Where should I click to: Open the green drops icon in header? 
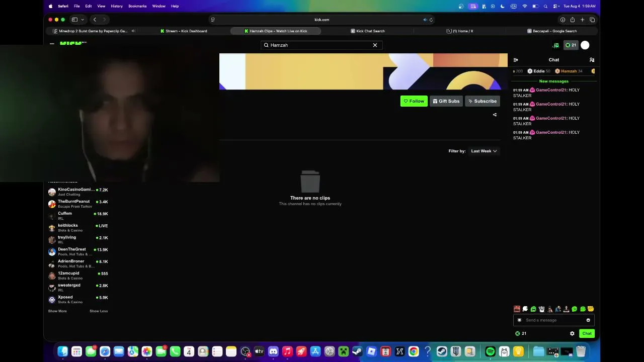click(x=556, y=45)
